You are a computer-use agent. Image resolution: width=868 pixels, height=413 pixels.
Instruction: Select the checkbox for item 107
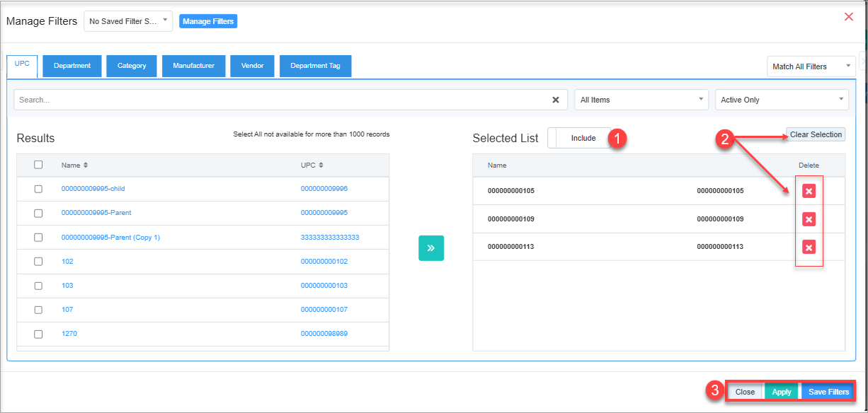[x=38, y=310]
